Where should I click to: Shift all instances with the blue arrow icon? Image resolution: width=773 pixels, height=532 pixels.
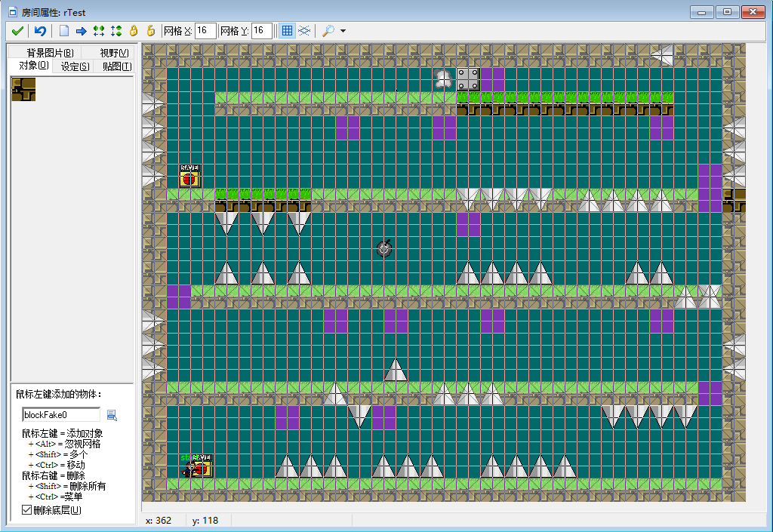pyautogui.click(x=82, y=31)
